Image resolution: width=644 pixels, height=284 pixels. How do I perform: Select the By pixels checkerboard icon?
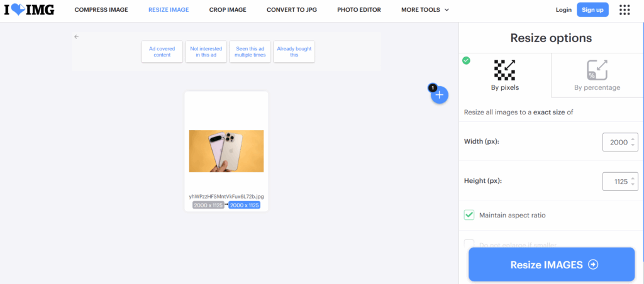pos(504,69)
